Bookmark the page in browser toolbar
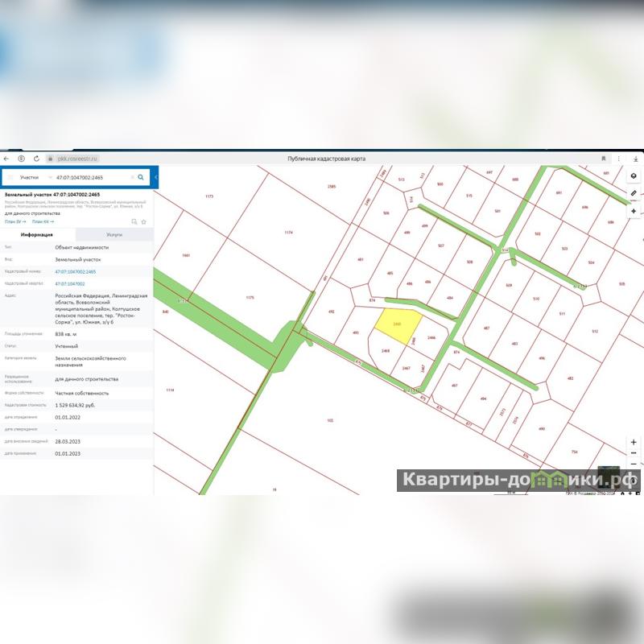Screen dimensions: 644x644 604,159
